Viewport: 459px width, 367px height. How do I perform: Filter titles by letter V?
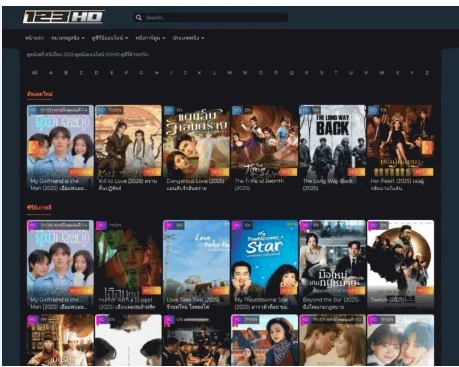click(x=366, y=72)
